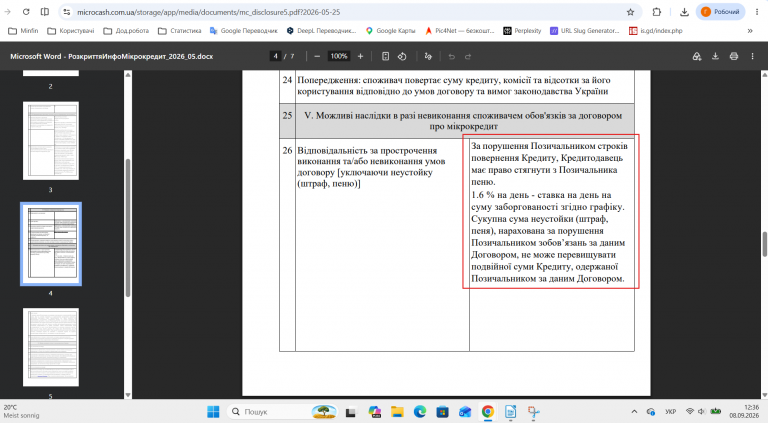
Task: Open is.gd/index.php bookmark
Action: [x=656, y=30]
